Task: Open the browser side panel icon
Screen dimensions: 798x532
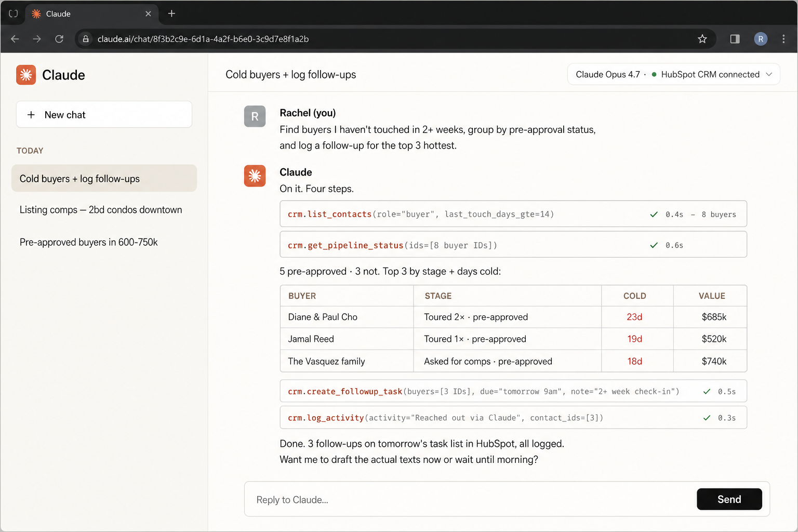Action: 735,39
